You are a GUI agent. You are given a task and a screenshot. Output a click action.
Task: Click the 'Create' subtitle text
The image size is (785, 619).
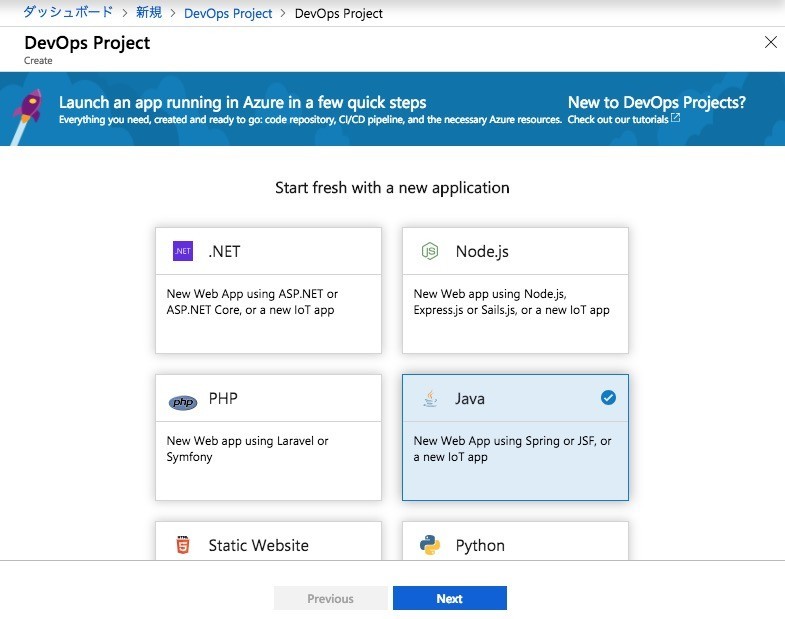point(38,61)
